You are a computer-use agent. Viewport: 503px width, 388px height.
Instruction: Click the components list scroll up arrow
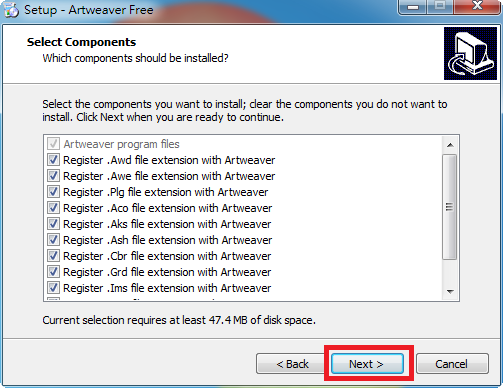450,145
